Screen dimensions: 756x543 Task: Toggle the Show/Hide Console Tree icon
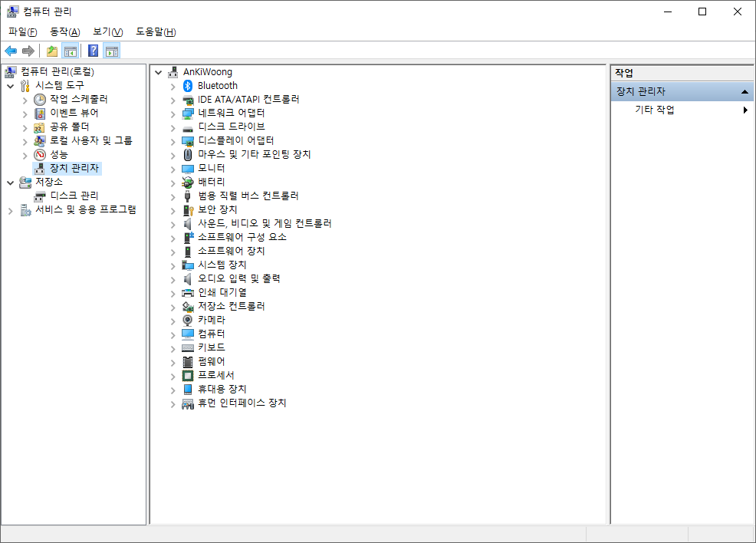pos(71,51)
